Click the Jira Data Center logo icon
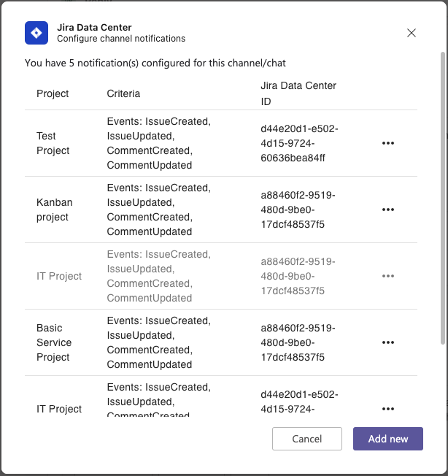448x476 pixels. [x=36, y=33]
